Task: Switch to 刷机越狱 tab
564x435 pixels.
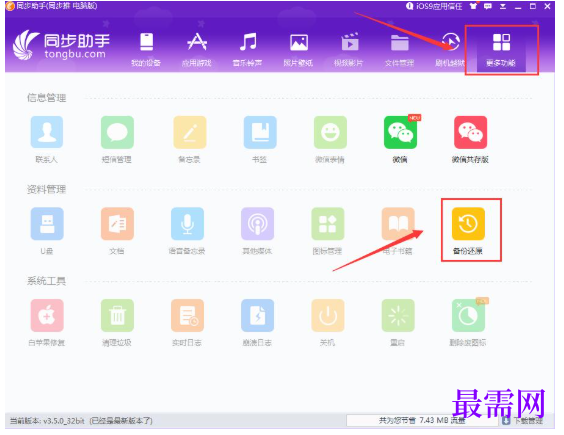Action: [450, 49]
